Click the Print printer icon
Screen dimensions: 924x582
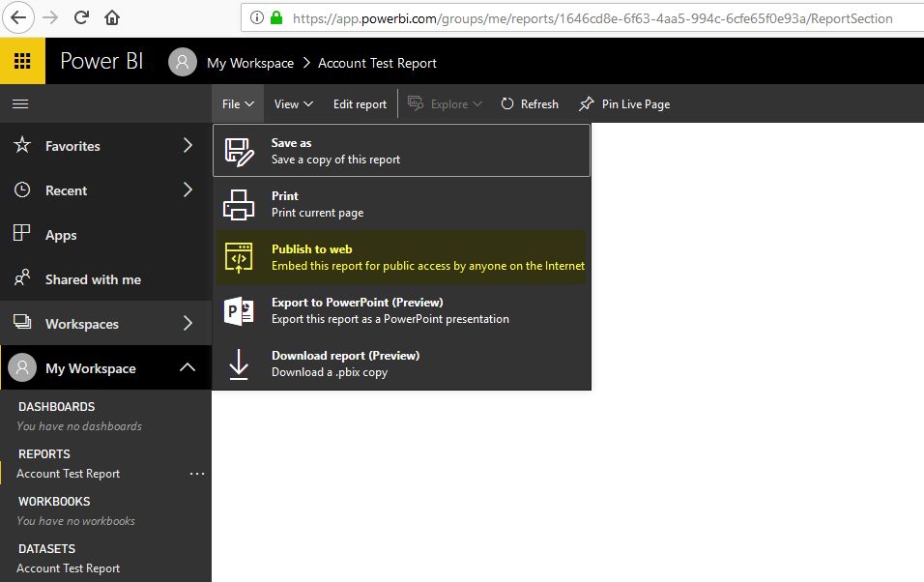pyautogui.click(x=239, y=205)
